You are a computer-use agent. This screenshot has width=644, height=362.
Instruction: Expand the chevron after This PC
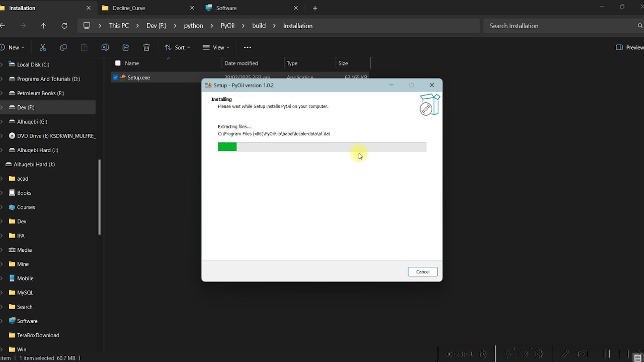[x=138, y=26]
